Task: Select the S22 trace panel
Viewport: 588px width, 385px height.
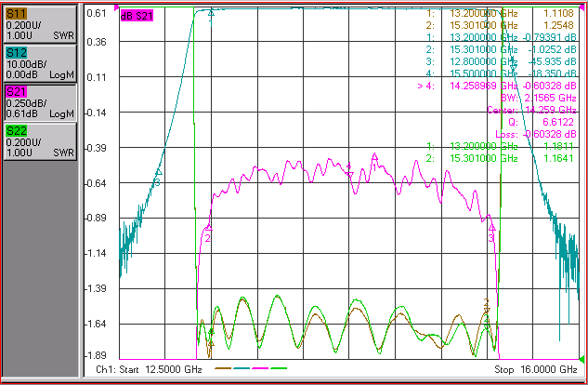Action: point(40,141)
